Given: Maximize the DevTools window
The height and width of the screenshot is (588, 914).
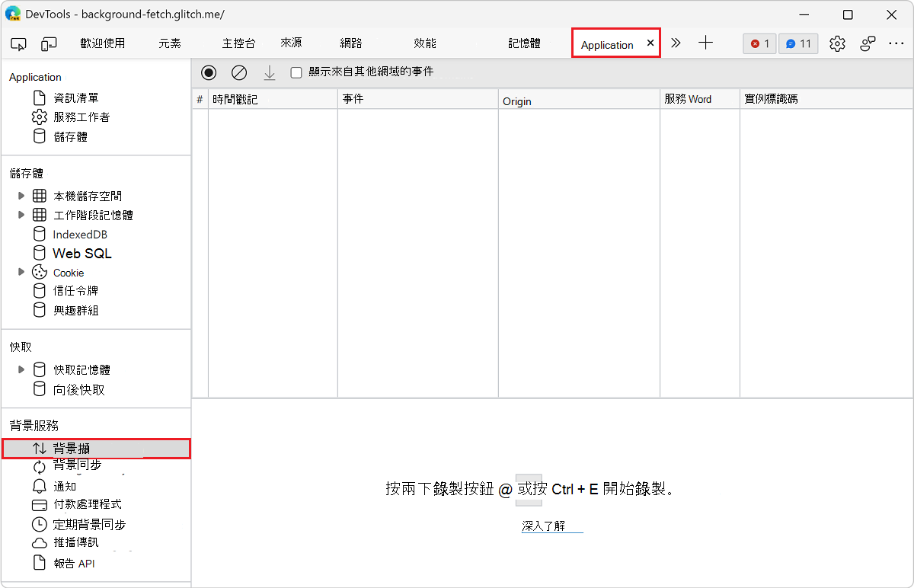Looking at the screenshot, I should (848, 14).
